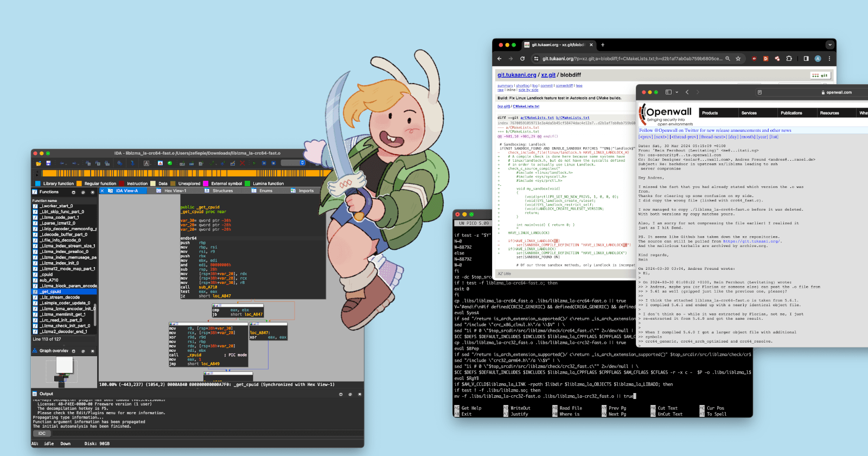
Task: Switch to the Structures tab
Action: [218, 191]
